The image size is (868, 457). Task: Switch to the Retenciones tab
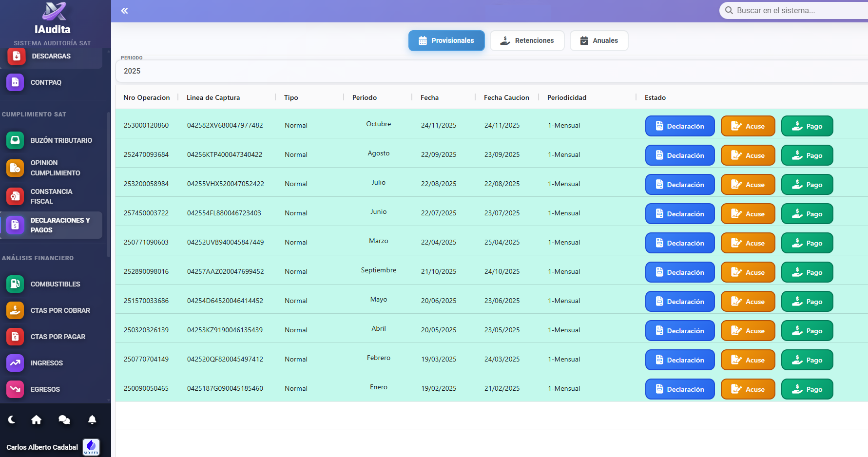527,40
